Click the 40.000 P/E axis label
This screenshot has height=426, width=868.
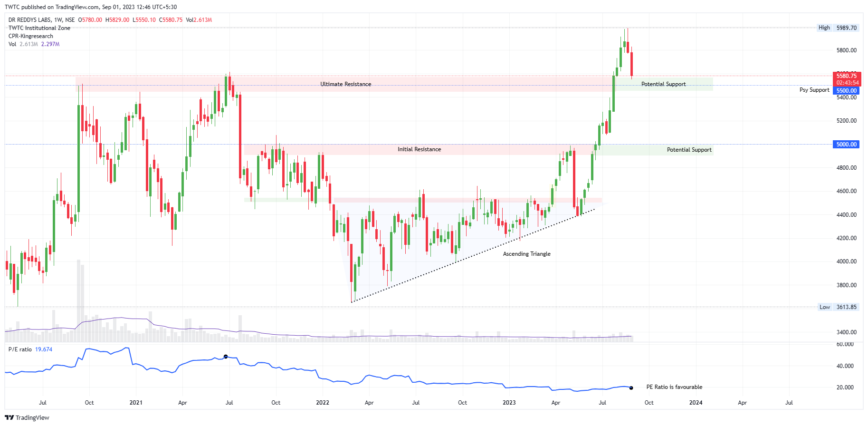coord(845,366)
